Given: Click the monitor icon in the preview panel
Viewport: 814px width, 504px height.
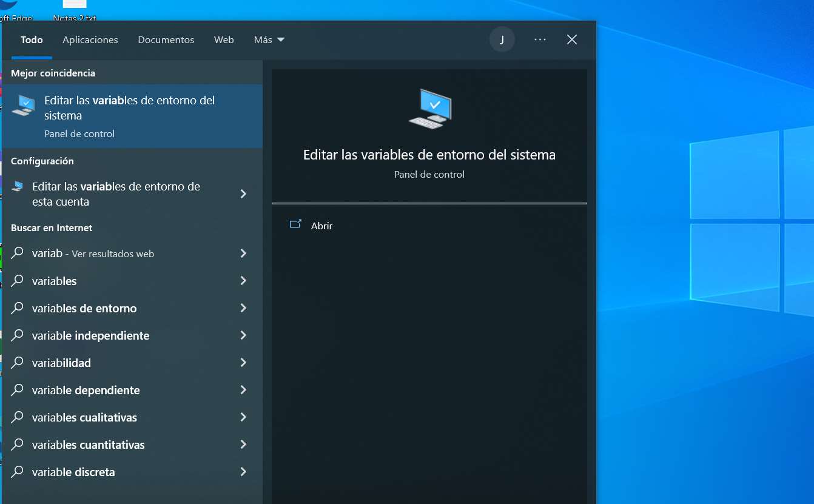Looking at the screenshot, I should (x=429, y=109).
